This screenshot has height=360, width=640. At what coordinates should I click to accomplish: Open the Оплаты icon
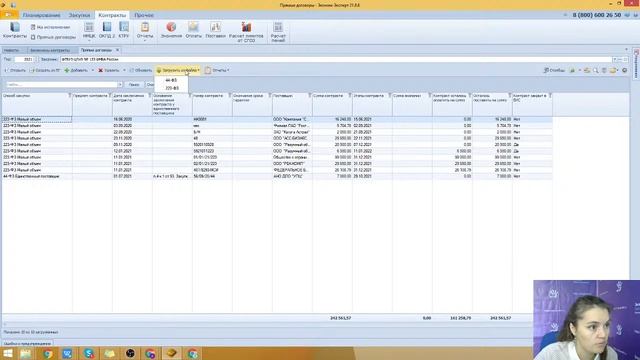point(193,31)
